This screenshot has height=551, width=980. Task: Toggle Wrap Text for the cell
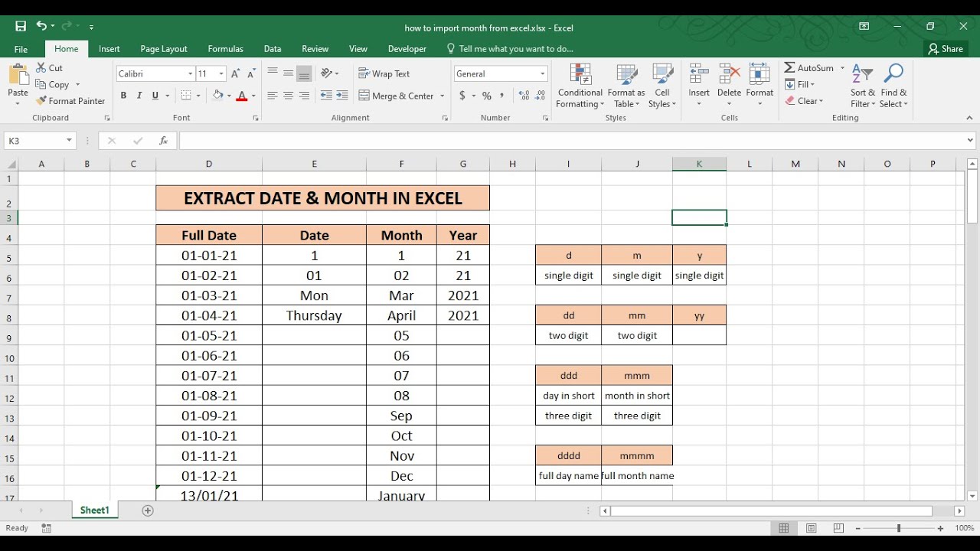[384, 73]
